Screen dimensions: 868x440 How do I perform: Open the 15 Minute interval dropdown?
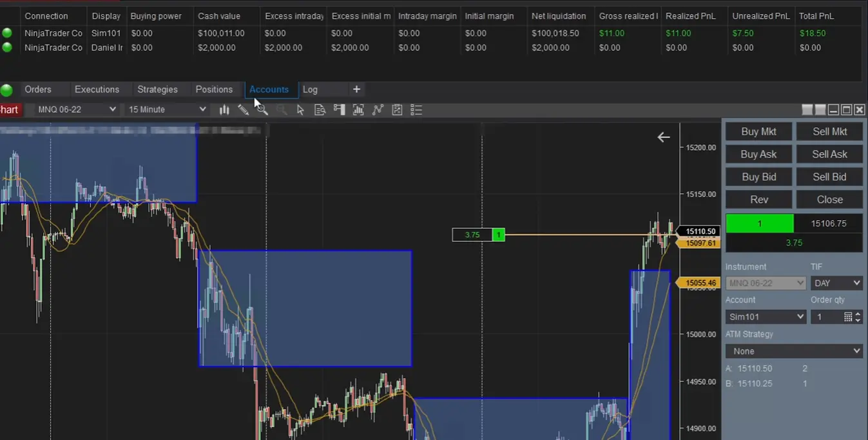click(x=166, y=110)
